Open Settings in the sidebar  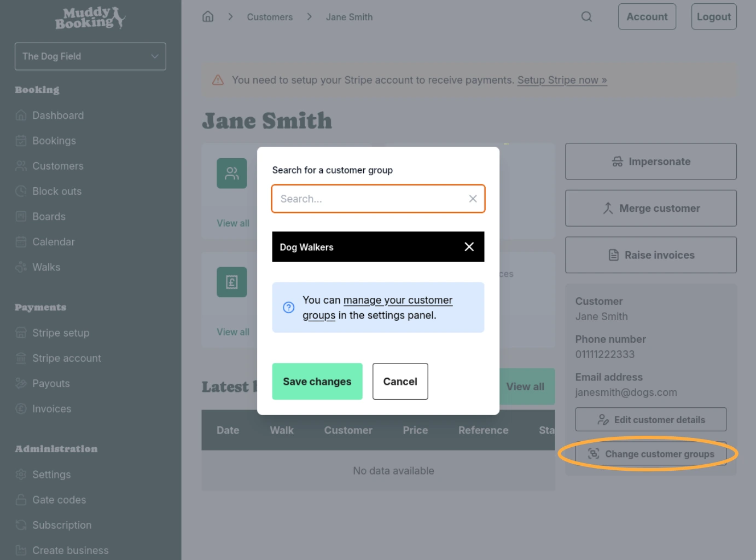click(x=51, y=474)
